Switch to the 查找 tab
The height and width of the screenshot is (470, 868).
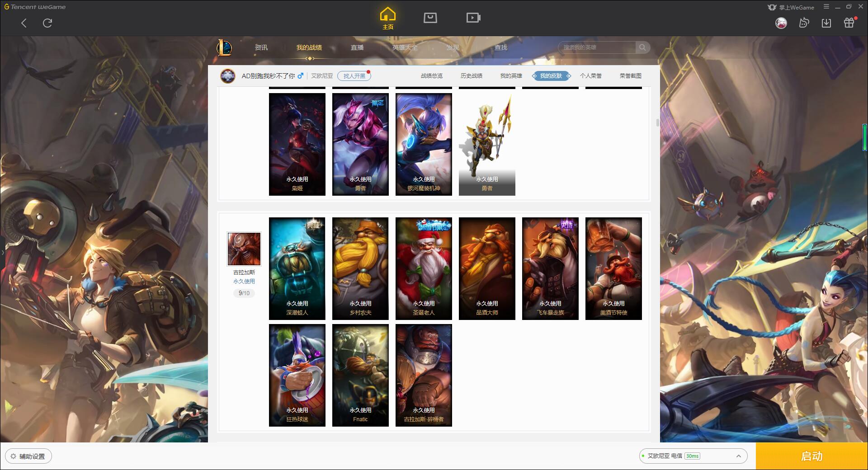click(501, 47)
